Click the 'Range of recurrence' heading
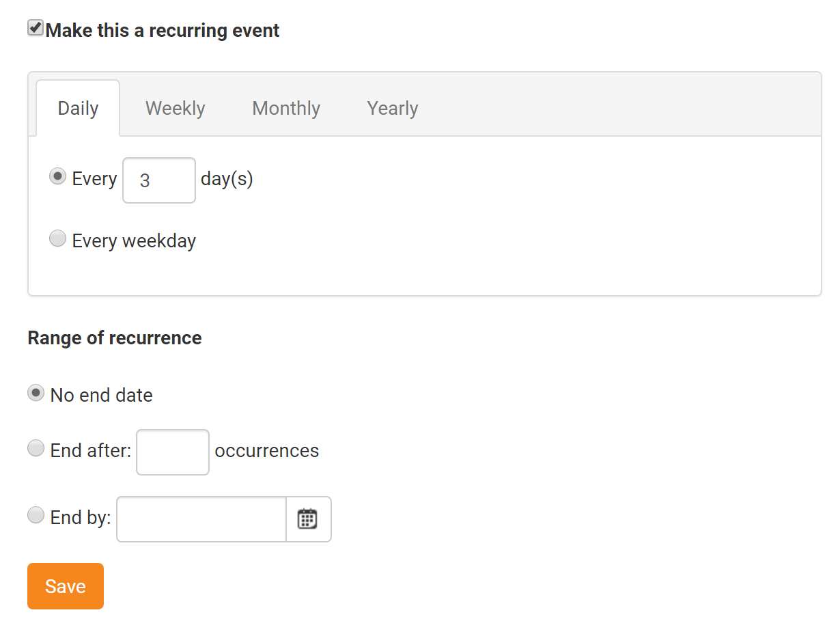The height and width of the screenshot is (634, 840). 114,337
